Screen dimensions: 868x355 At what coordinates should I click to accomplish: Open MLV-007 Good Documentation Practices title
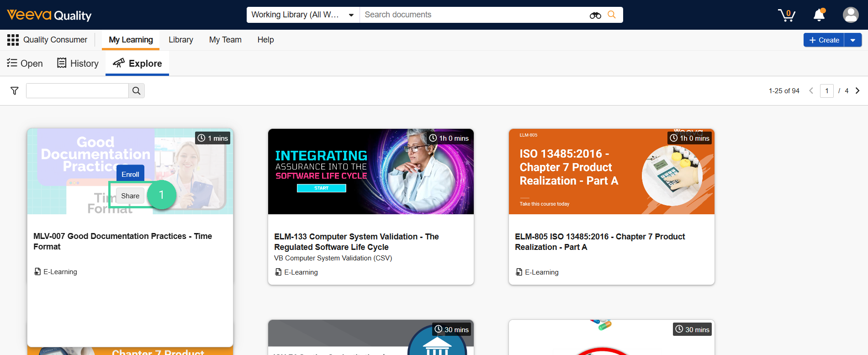(x=122, y=241)
